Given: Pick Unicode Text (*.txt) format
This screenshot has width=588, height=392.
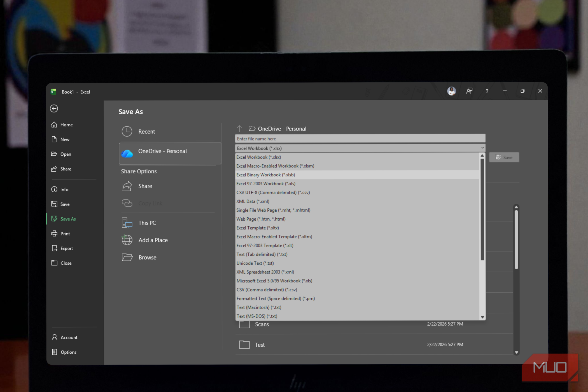Looking at the screenshot, I should pos(357,263).
